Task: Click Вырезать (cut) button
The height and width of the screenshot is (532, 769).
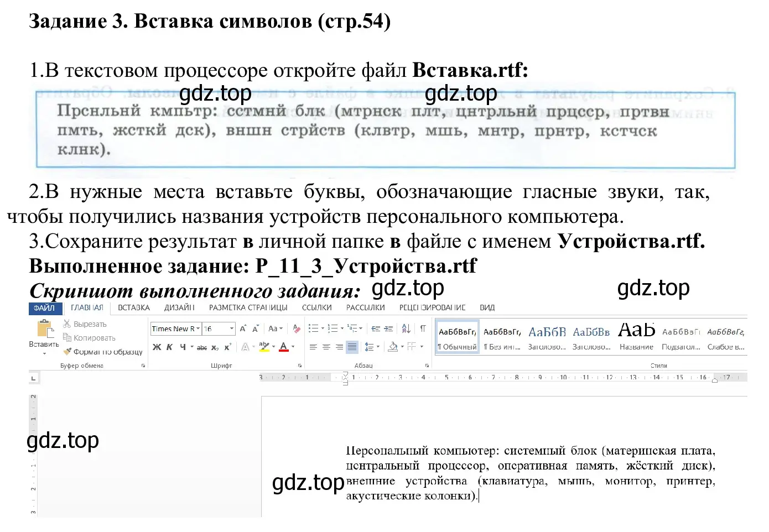Action: [85, 324]
